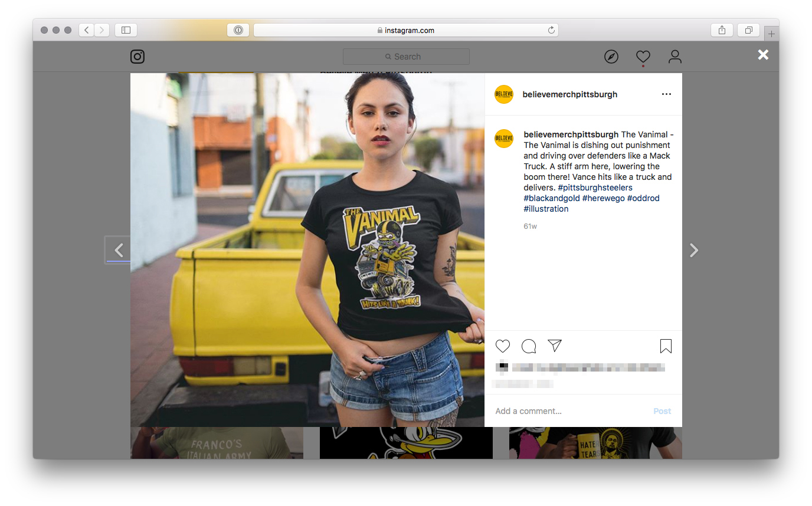Open the #oddrod hashtag

pyautogui.click(x=643, y=198)
